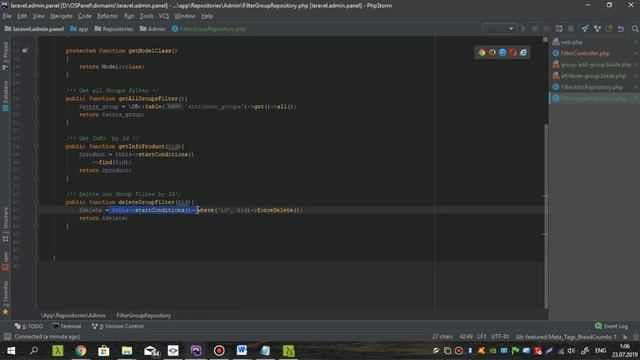Open the Project tool window stripe

point(5,56)
